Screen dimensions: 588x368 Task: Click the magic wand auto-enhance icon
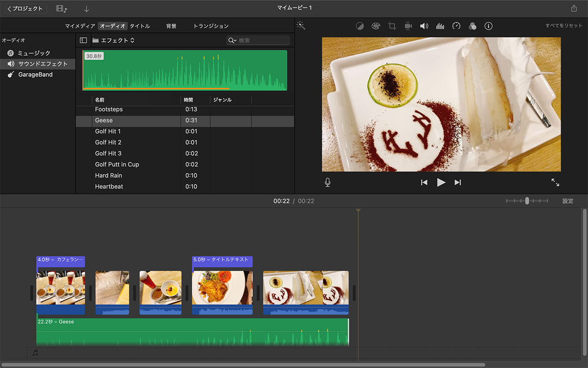[301, 26]
